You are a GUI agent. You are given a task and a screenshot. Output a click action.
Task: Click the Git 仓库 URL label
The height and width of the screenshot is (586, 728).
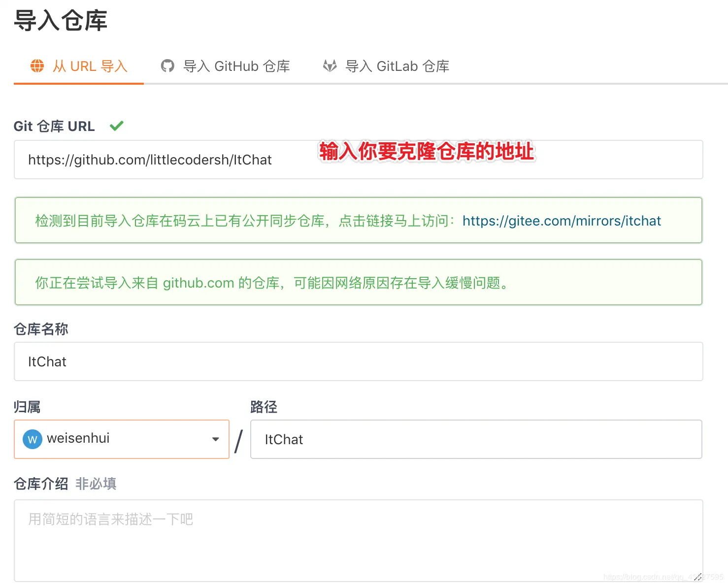(54, 126)
